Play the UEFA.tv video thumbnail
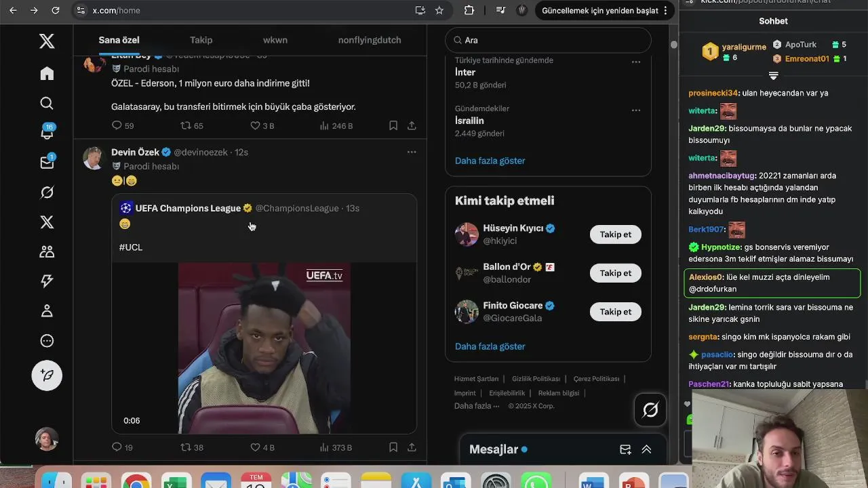868x488 pixels. click(264, 348)
